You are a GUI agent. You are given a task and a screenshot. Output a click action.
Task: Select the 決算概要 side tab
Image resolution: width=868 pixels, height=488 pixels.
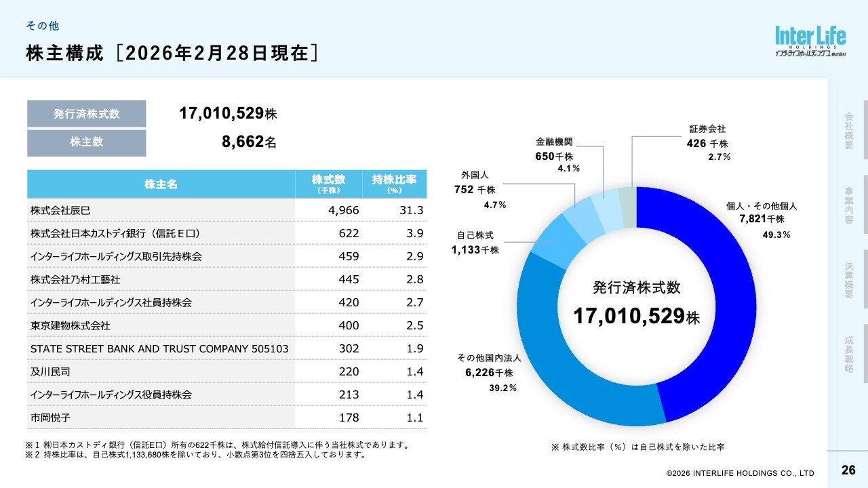848,280
